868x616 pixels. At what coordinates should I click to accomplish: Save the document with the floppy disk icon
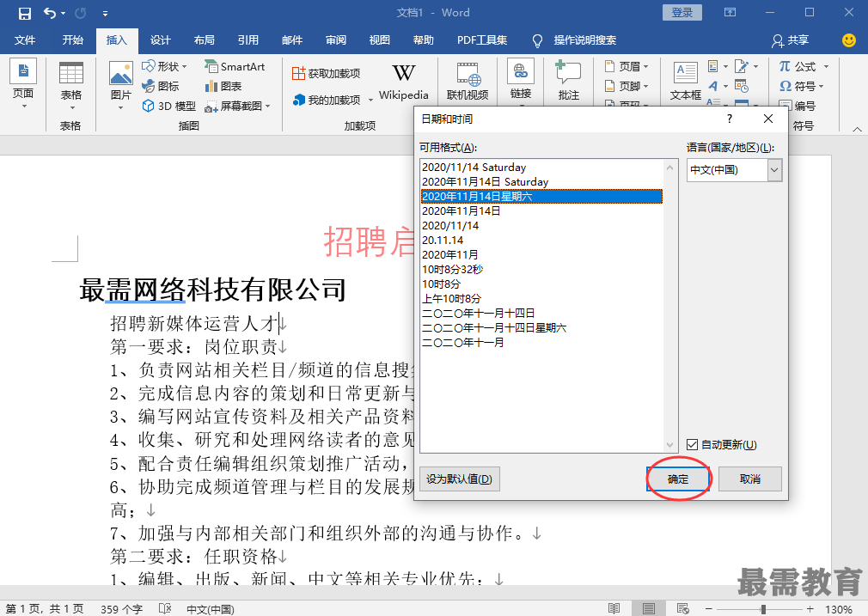[24, 13]
